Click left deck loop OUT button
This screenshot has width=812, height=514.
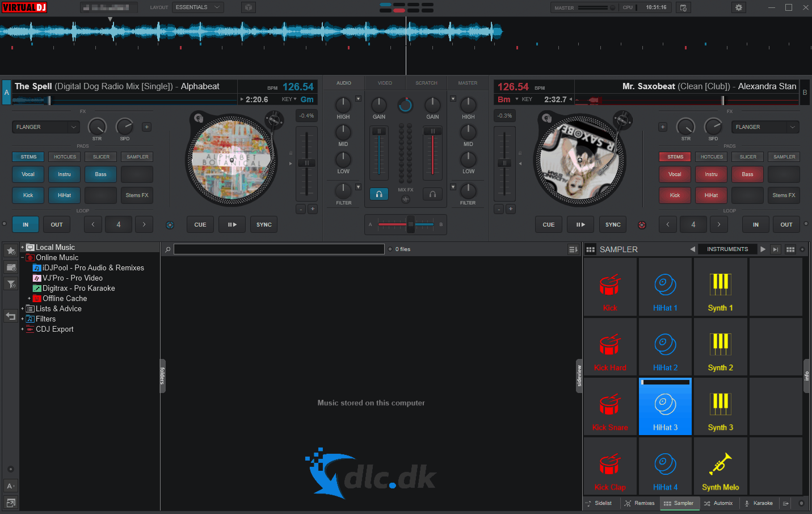pos(57,225)
